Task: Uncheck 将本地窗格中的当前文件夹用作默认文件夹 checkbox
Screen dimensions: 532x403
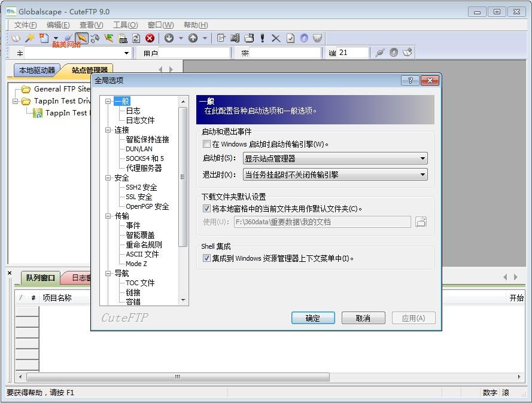Action: tap(206, 209)
